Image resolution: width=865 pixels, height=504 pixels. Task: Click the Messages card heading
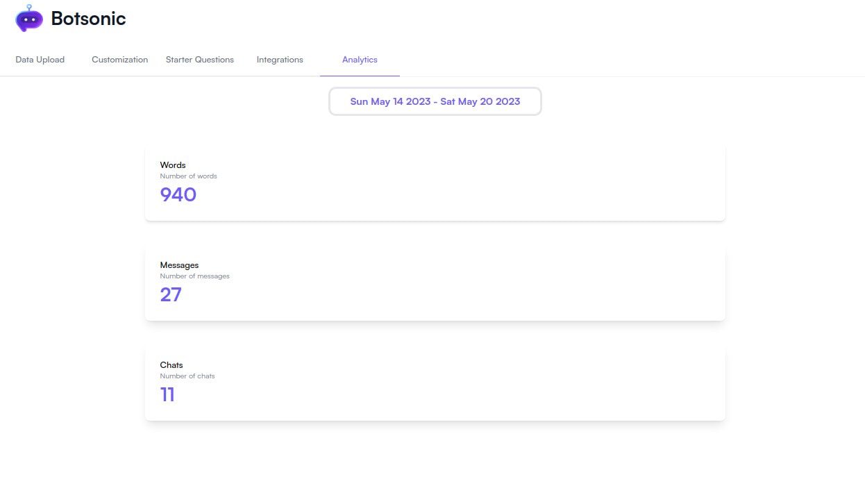pyautogui.click(x=179, y=264)
